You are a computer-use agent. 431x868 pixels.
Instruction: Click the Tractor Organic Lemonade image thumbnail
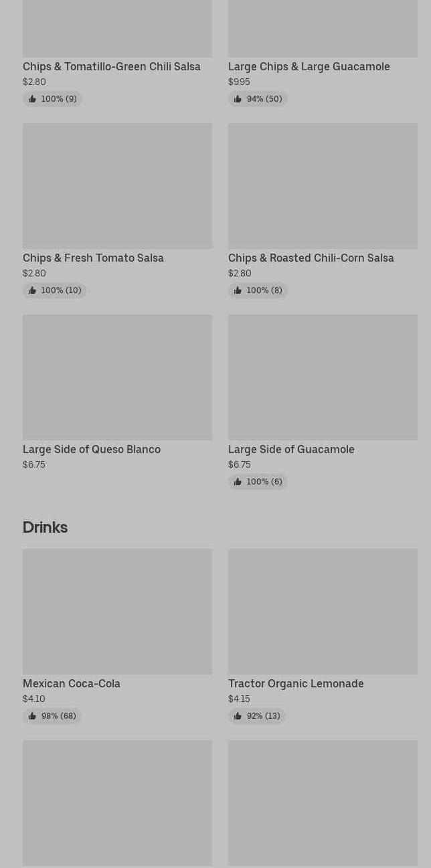click(323, 611)
